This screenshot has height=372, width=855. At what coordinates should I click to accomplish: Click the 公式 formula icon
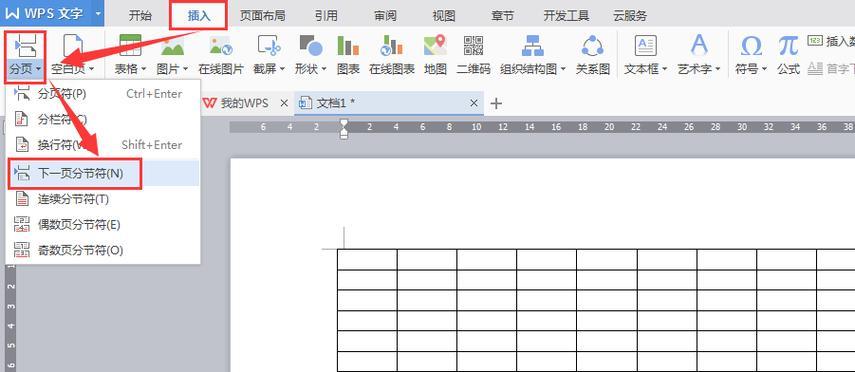[788, 46]
